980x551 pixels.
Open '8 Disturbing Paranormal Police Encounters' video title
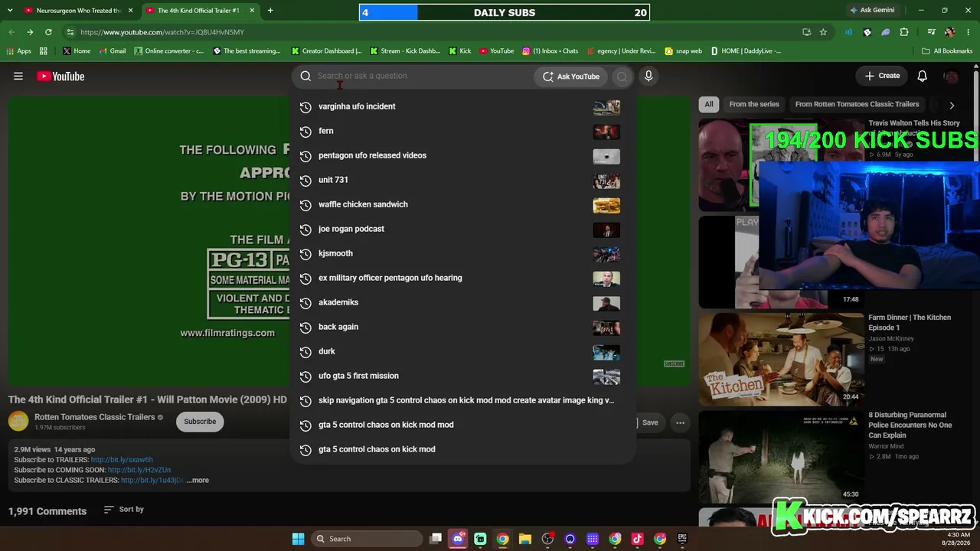coord(910,425)
